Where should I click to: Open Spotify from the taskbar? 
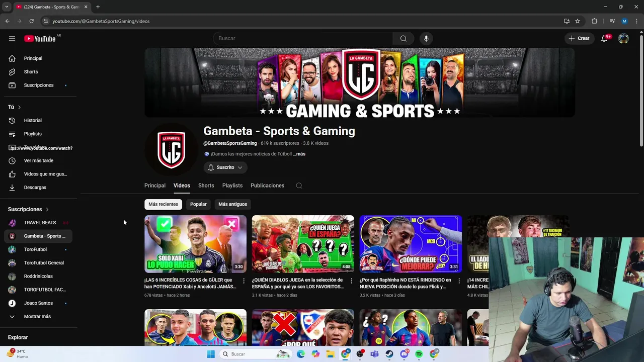pos(419,354)
